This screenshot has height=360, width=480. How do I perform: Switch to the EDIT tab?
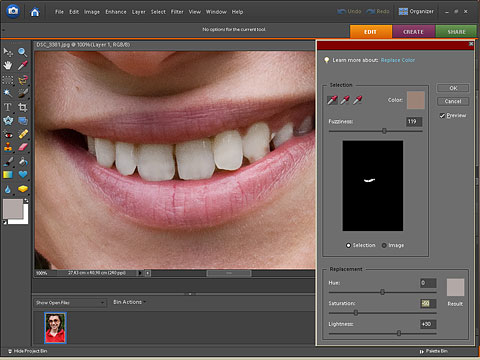click(x=371, y=32)
